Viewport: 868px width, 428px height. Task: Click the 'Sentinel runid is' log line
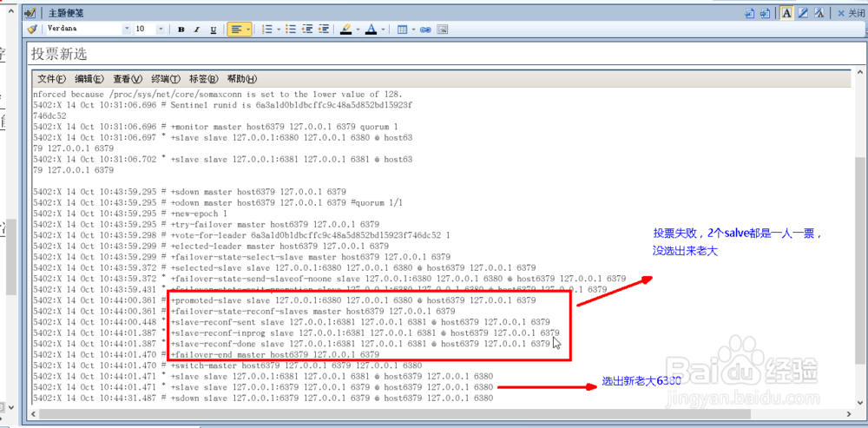click(222, 105)
